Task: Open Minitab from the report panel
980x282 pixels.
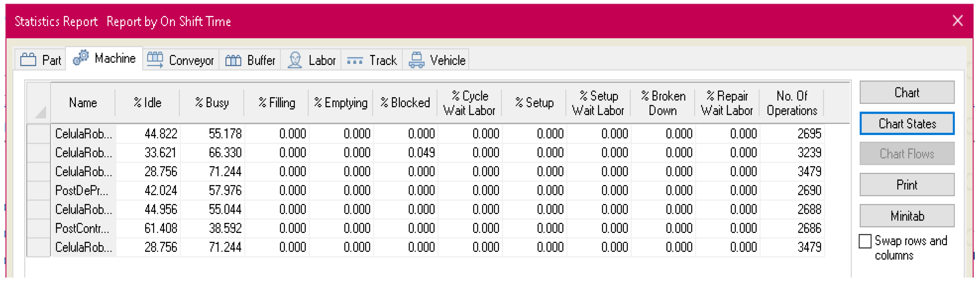Action: (907, 215)
